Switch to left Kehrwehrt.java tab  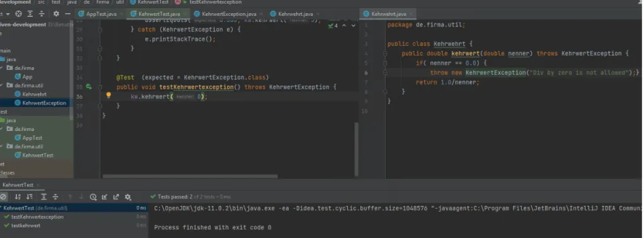coord(295,14)
